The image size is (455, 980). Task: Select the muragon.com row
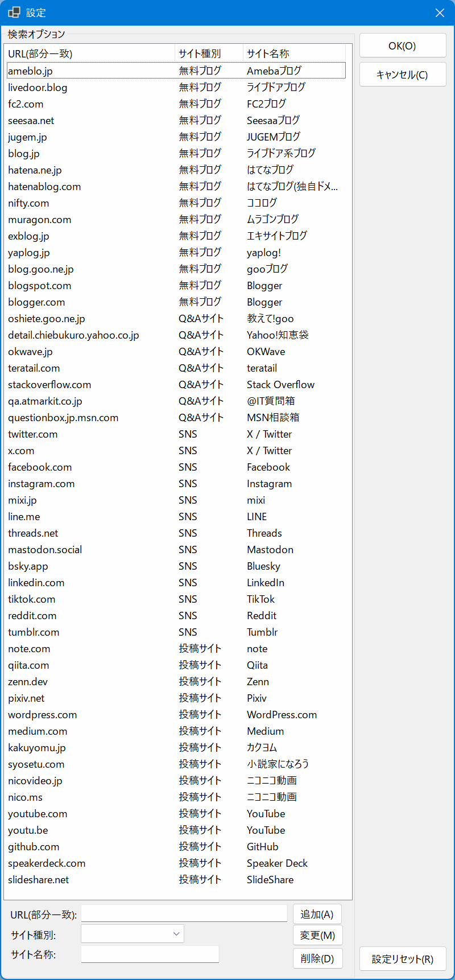176,219
